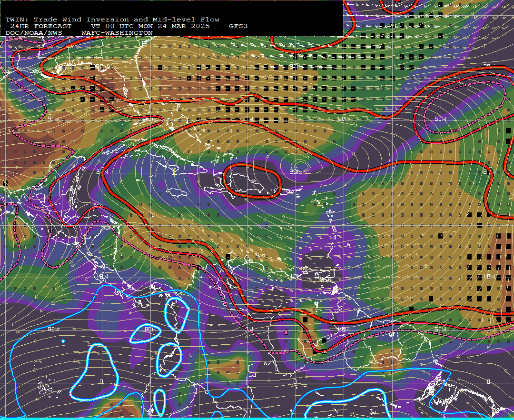Click the 50W longitude label inside pink dashed oval
This screenshot has height=420, width=514.
click(x=440, y=119)
